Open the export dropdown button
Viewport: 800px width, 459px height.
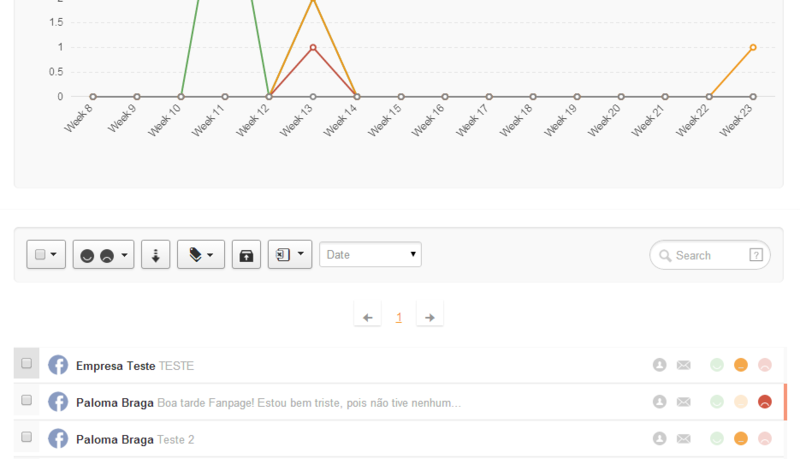point(289,255)
